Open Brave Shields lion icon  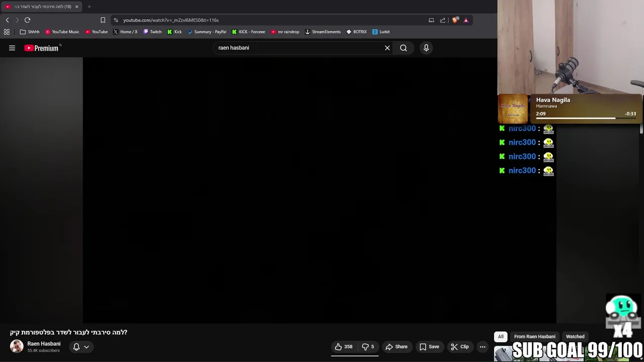455,20
